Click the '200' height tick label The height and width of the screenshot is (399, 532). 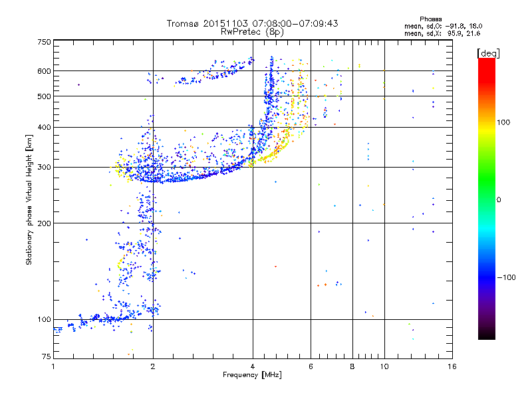click(x=44, y=223)
